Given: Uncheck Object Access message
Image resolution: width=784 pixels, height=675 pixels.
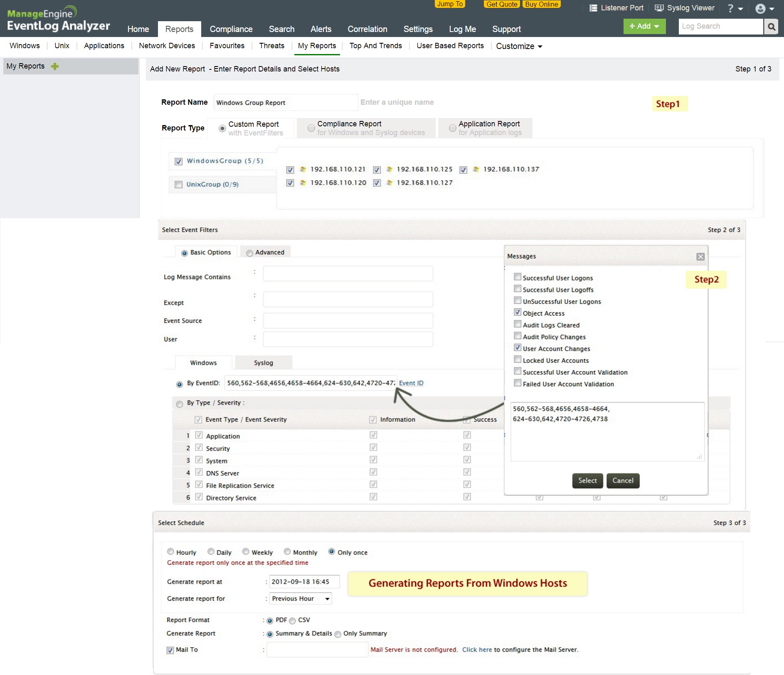Looking at the screenshot, I should click(518, 312).
